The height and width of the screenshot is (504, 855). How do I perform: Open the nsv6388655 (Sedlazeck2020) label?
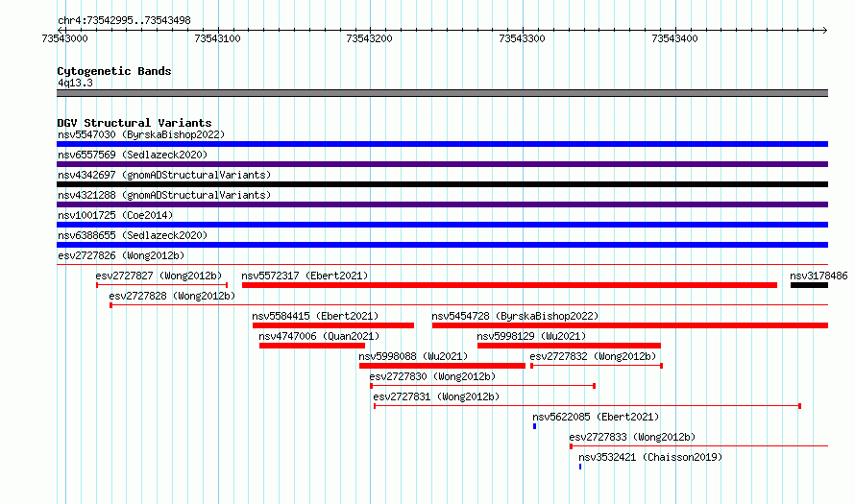(x=133, y=235)
